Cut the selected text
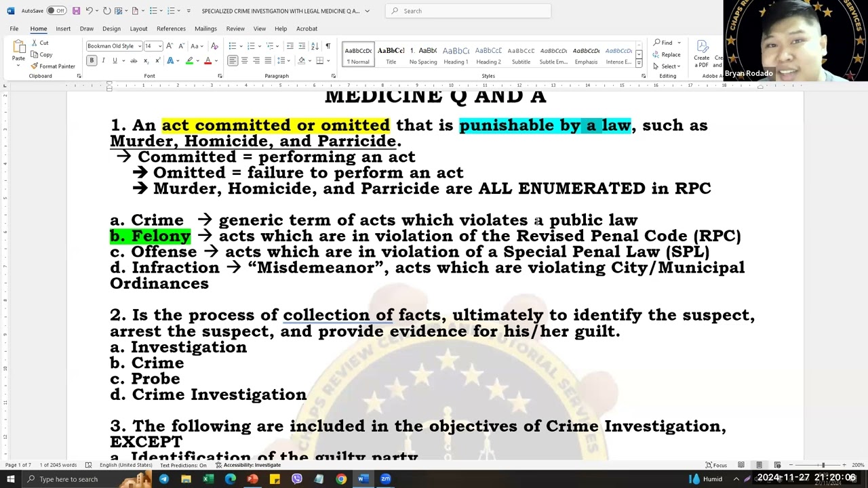Image resolution: width=868 pixels, height=488 pixels. pyautogui.click(x=40, y=43)
